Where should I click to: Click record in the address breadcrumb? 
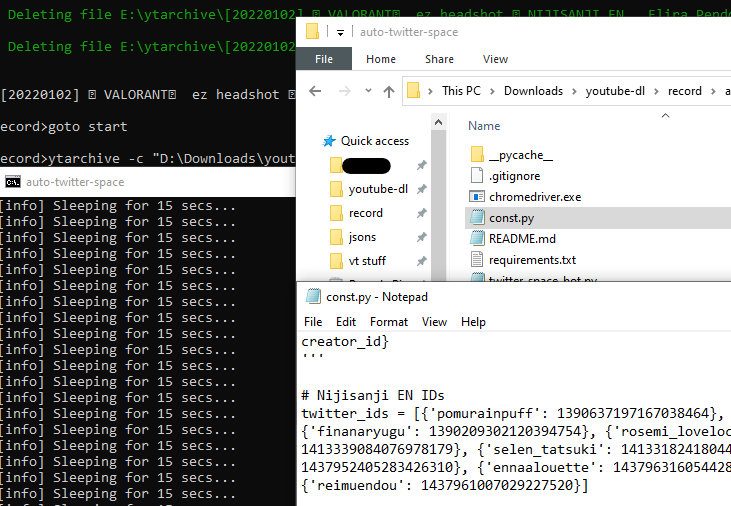coord(684,91)
